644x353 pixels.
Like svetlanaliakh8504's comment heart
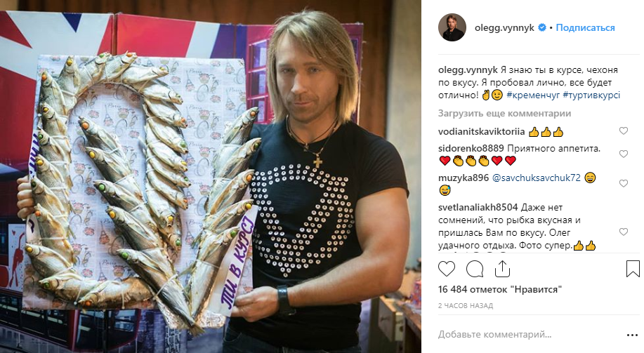pyautogui.click(x=624, y=232)
